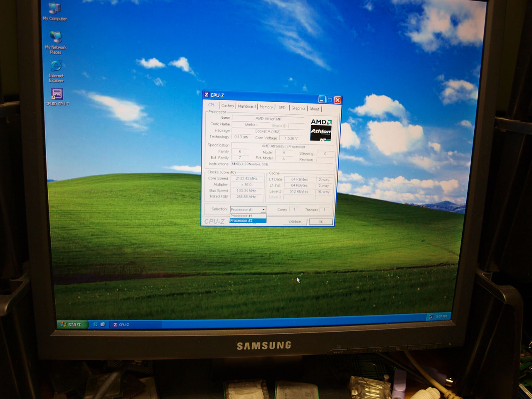Image resolution: width=532 pixels, height=399 pixels.
Task: Click the Bus Speed value 133.34 MHz
Action: (x=246, y=191)
